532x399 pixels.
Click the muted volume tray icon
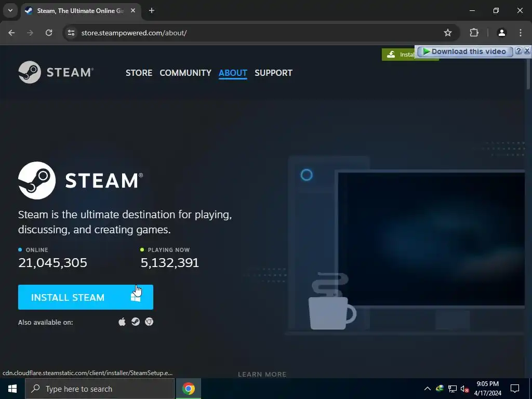click(464, 389)
